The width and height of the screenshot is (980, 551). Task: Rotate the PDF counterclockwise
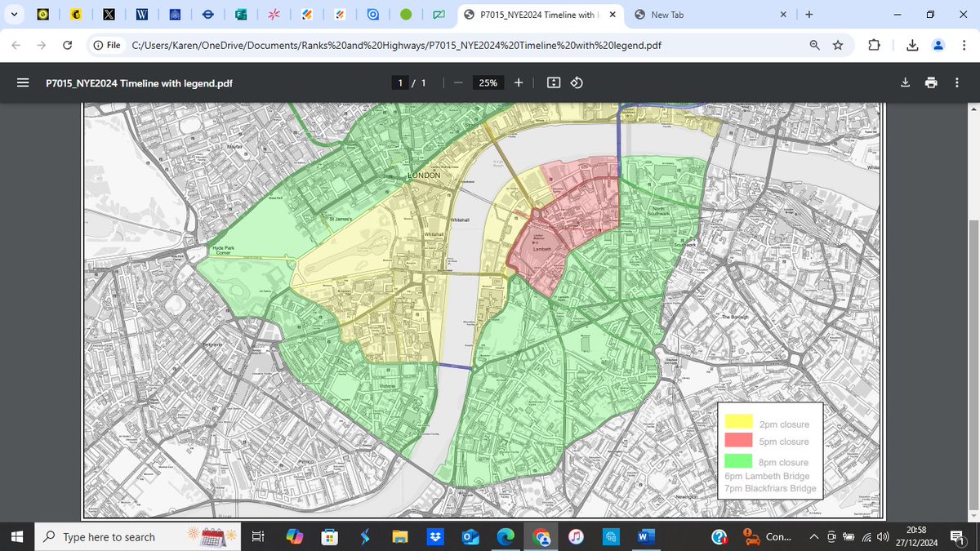coord(577,82)
